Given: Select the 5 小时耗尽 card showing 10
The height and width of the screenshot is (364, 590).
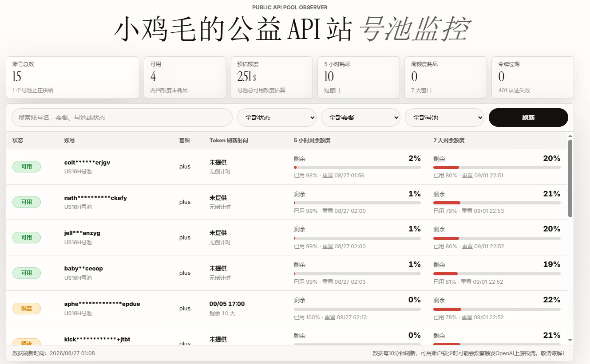Looking at the screenshot, I should [359, 78].
